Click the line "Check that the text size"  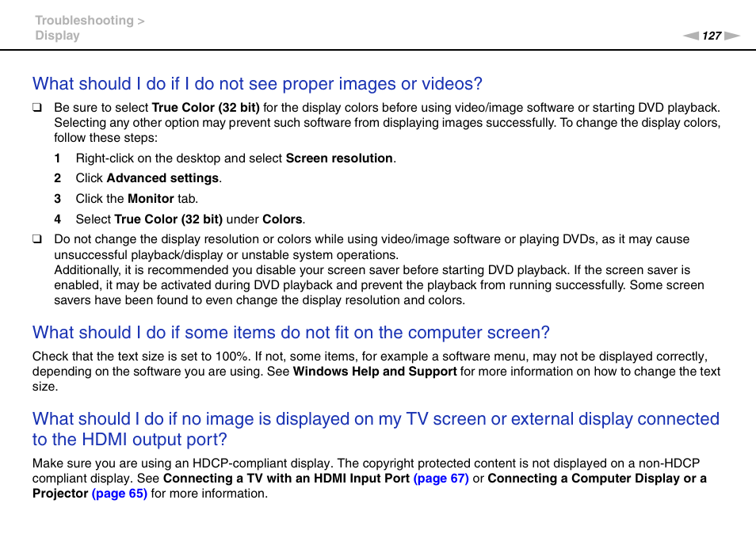coord(370,357)
